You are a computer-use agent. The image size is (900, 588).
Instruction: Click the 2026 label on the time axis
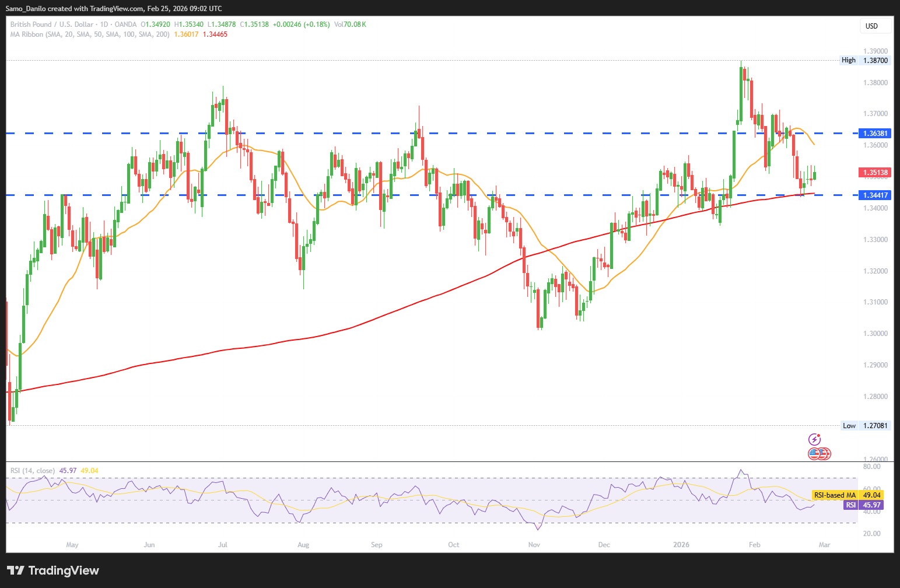pyautogui.click(x=681, y=545)
